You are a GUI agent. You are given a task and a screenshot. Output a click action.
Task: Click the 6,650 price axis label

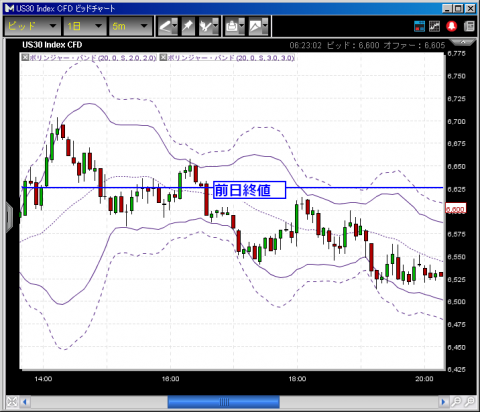click(x=456, y=166)
